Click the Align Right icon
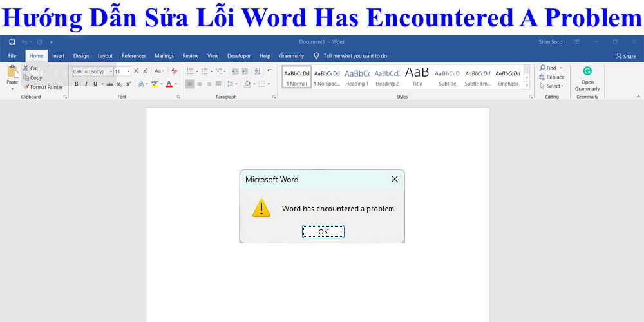Screen dimensions: 644x322 209,84
